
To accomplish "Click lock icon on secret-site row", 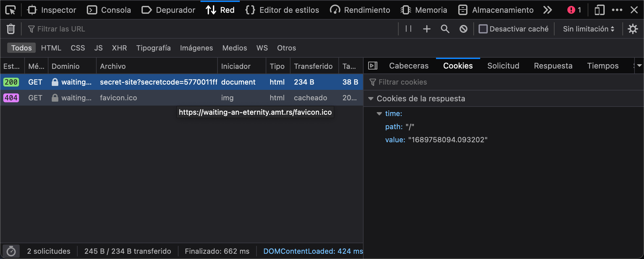I will (x=55, y=82).
